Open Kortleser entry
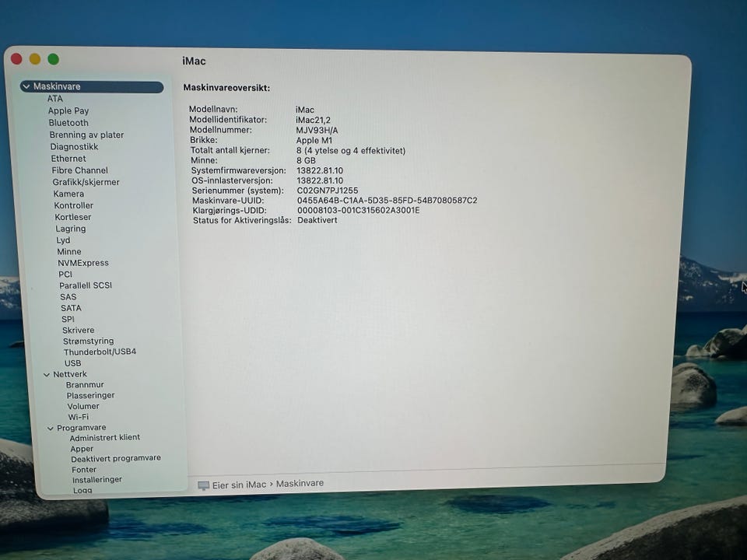Image resolution: width=747 pixels, height=560 pixels. 73,217
